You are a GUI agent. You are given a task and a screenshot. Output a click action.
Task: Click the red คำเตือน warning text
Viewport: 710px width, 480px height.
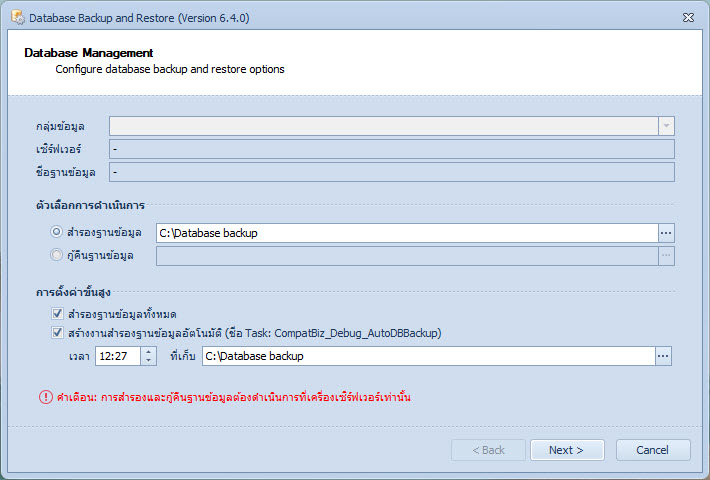pyautogui.click(x=234, y=397)
